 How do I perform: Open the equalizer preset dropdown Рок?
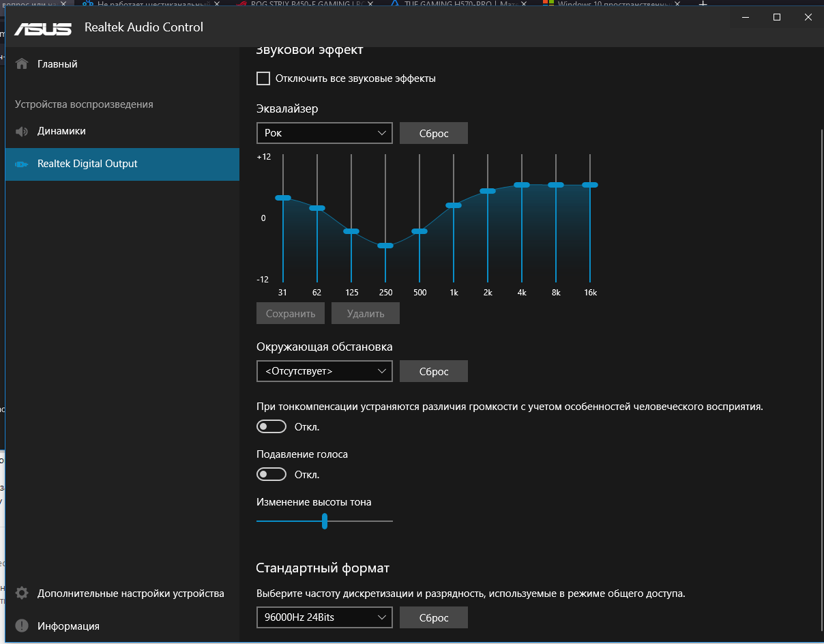tap(325, 133)
